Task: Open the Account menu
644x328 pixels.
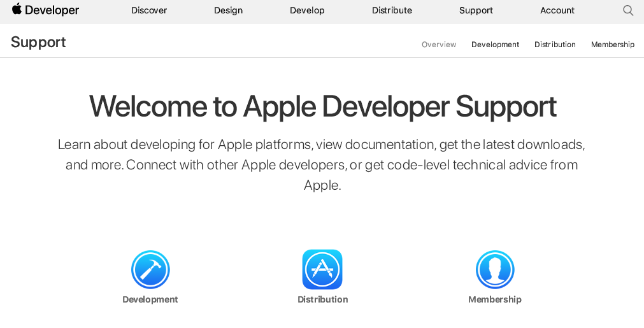Action: click(x=557, y=11)
